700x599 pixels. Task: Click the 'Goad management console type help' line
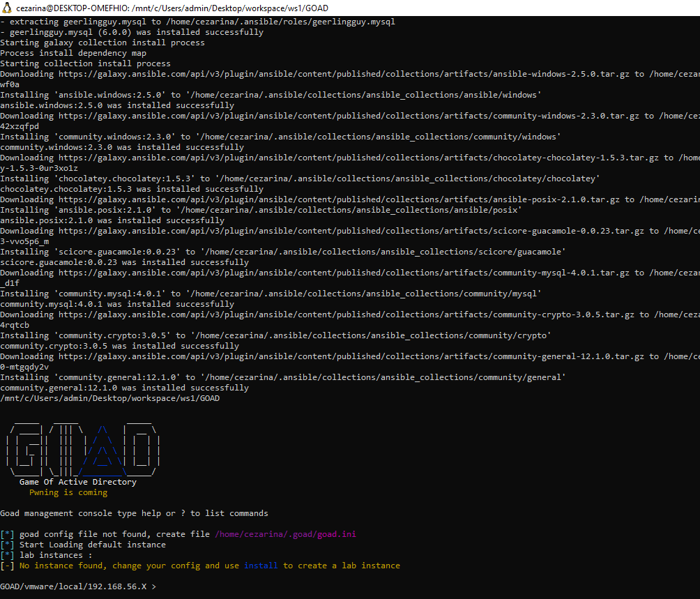coord(134,513)
